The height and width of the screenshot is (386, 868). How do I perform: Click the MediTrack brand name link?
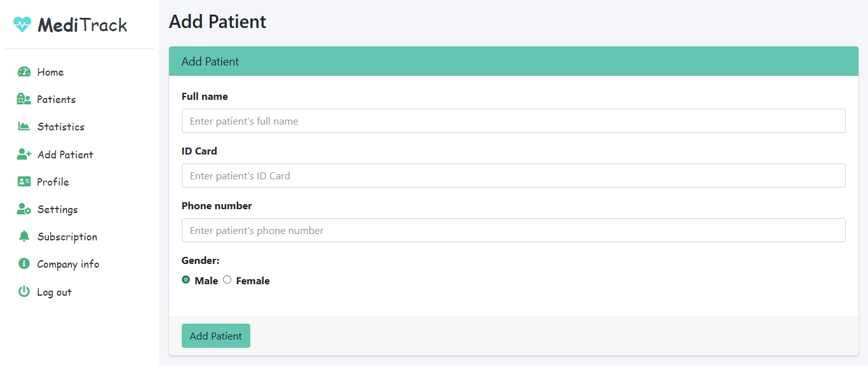[83, 25]
